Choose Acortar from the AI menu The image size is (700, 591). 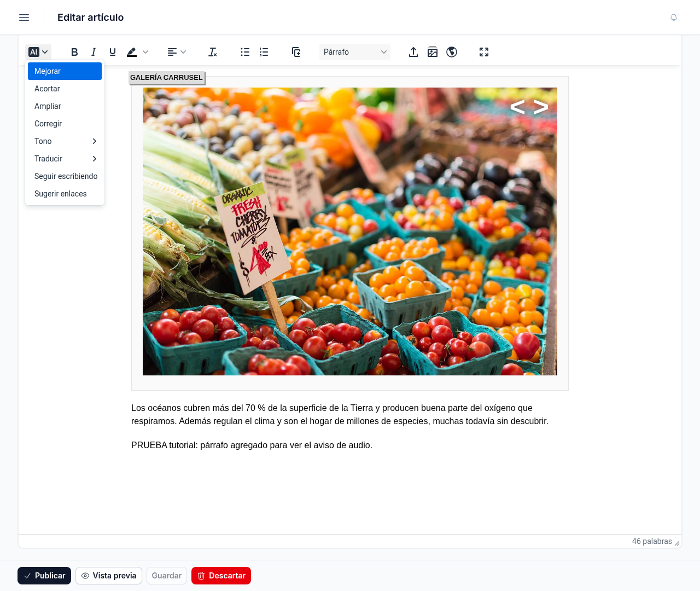point(65,89)
